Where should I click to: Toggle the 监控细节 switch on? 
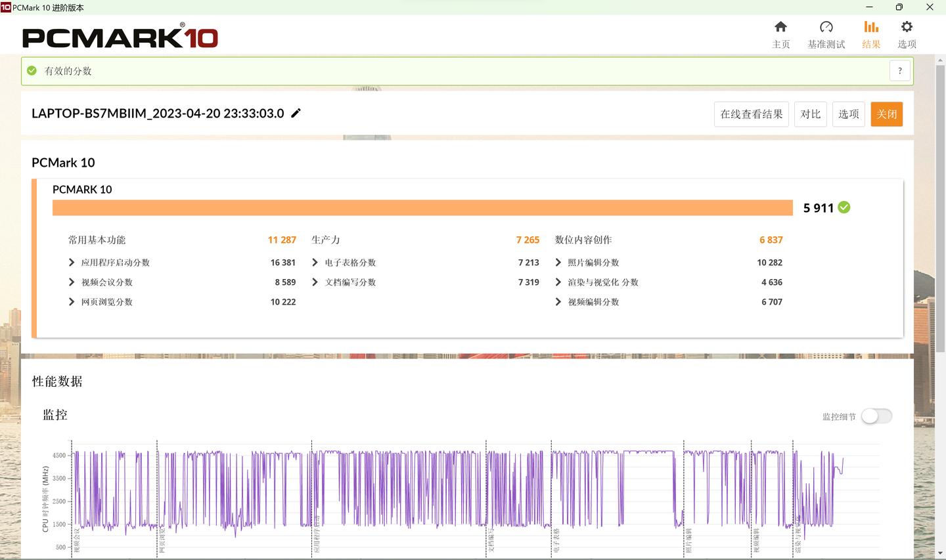tap(876, 416)
